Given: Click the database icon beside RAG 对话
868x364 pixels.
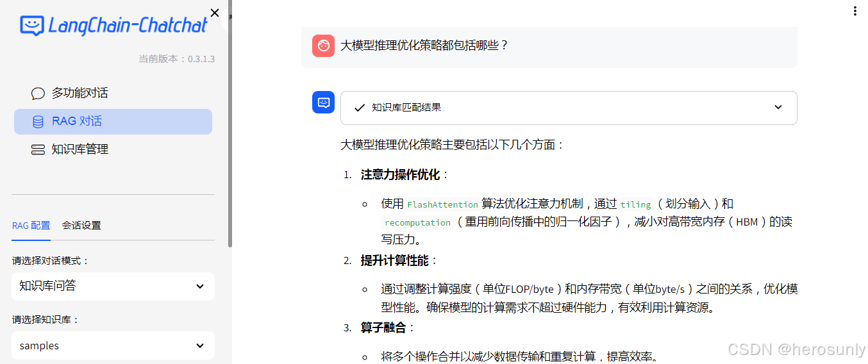Looking at the screenshot, I should point(38,122).
